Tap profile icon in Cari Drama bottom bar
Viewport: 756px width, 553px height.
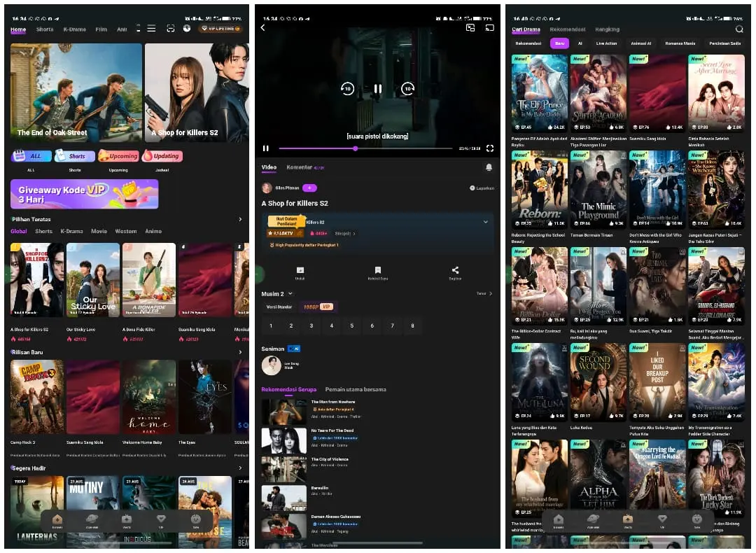[x=697, y=521]
